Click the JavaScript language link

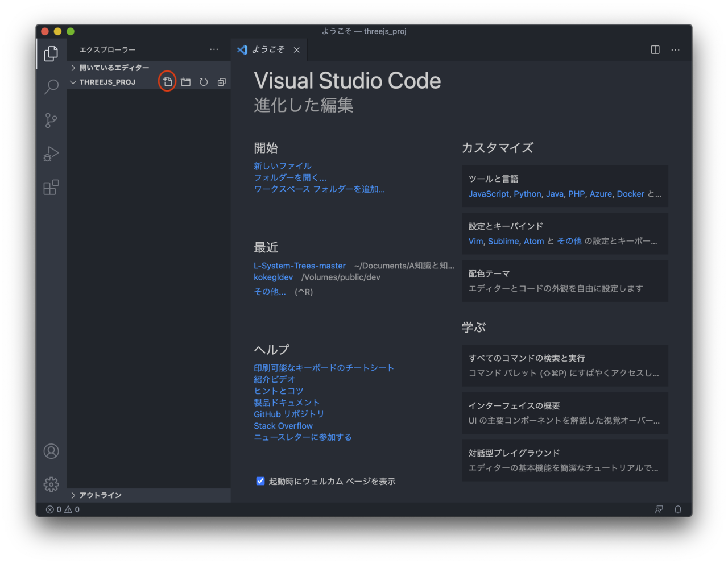click(489, 194)
